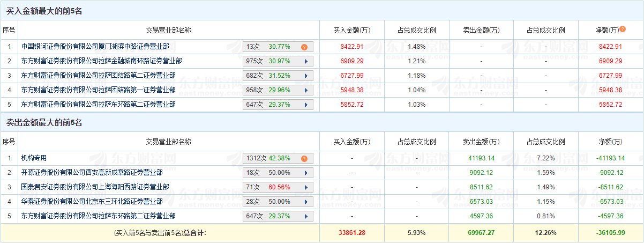
Task: Click the 1312次 42.38% statistics box
Action: (x=278, y=159)
